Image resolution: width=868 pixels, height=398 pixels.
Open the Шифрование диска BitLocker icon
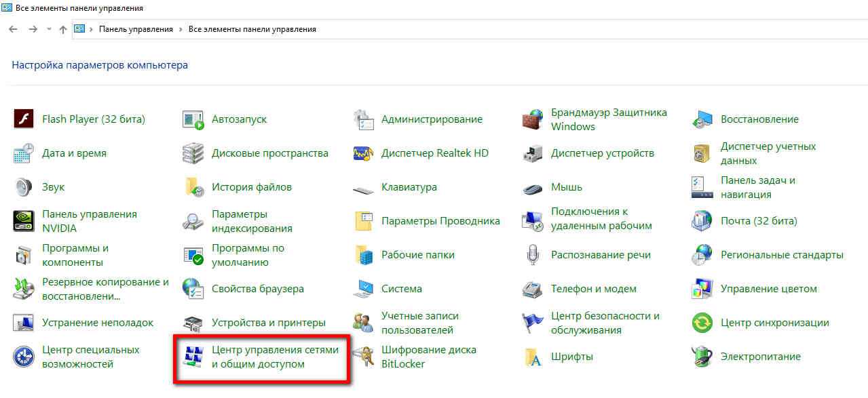(364, 357)
